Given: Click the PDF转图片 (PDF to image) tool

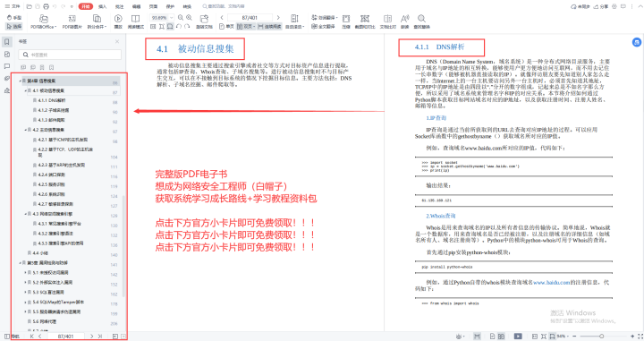Looking at the screenshot, I should 72,21.
